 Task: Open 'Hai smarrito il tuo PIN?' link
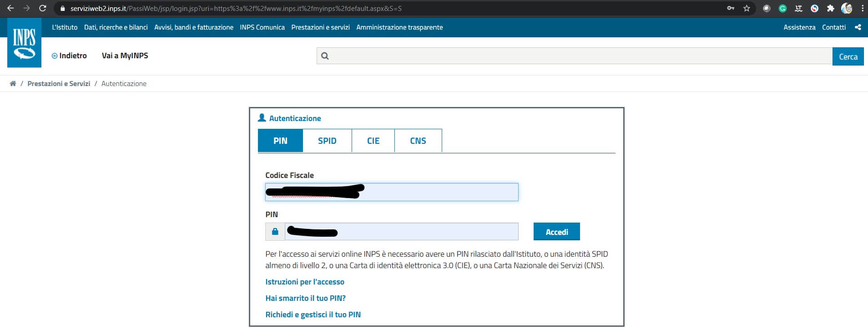(305, 298)
